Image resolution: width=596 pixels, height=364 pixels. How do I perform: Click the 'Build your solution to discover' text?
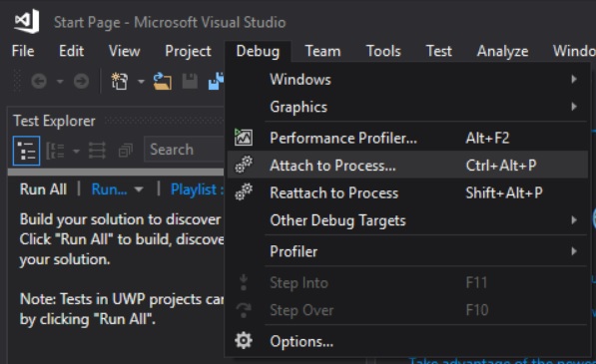pos(120,219)
